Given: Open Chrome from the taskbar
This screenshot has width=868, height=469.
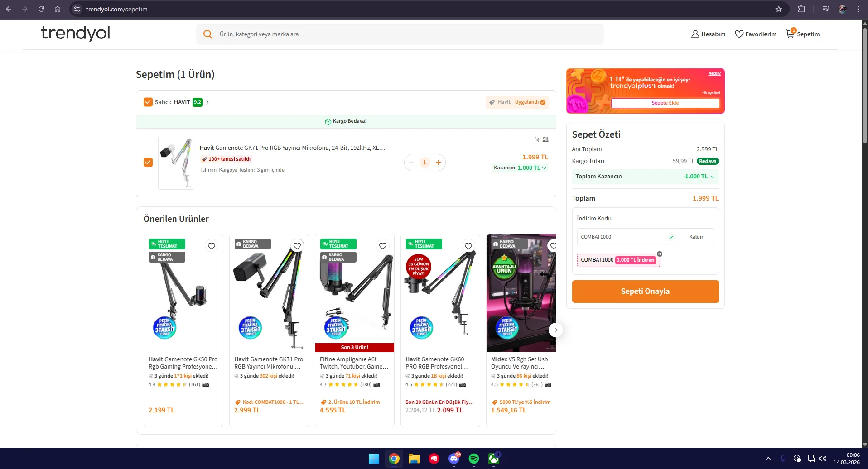Looking at the screenshot, I should click(x=394, y=459).
